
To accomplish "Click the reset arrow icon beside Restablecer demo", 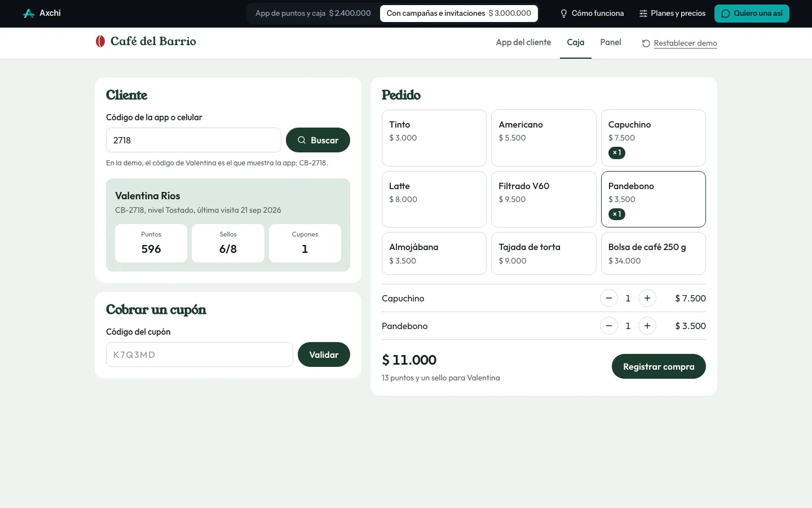I will tap(646, 43).
